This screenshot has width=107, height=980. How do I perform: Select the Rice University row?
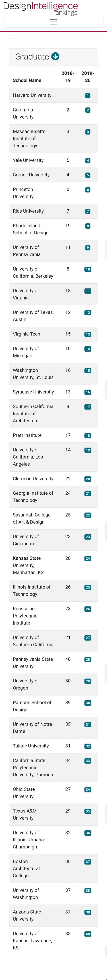[53, 211]
